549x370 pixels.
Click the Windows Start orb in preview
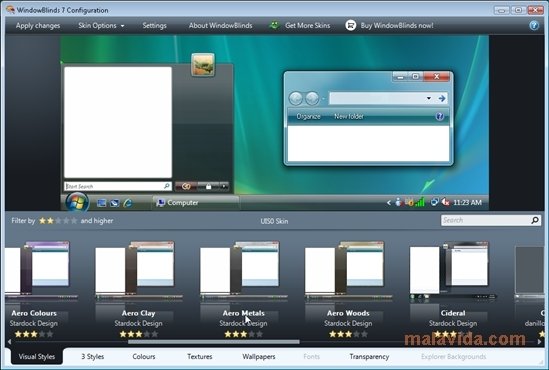[x=77, y=202]
